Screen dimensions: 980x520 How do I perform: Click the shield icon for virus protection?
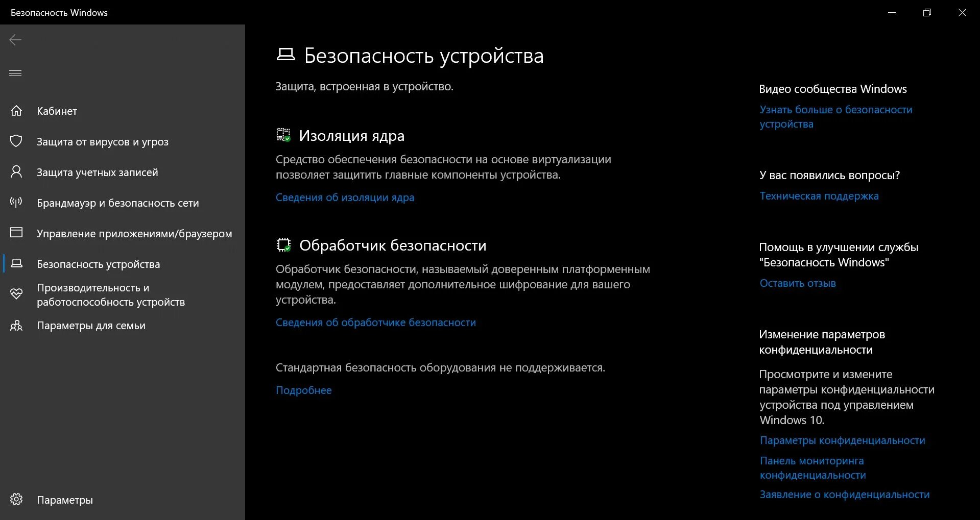click(16, 141)
